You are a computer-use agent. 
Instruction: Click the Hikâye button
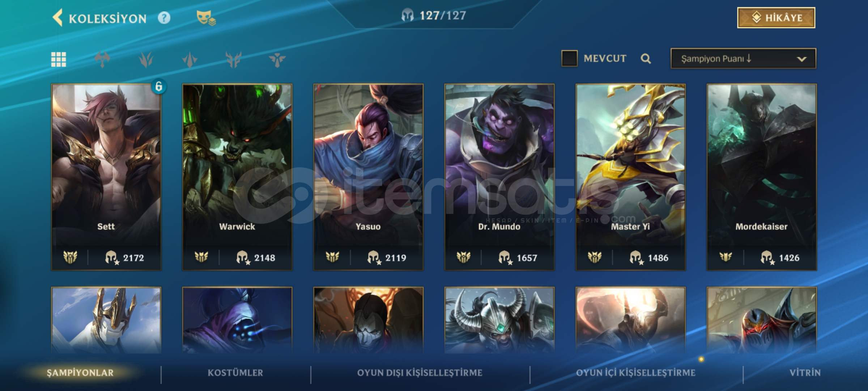tap(776, 18)
